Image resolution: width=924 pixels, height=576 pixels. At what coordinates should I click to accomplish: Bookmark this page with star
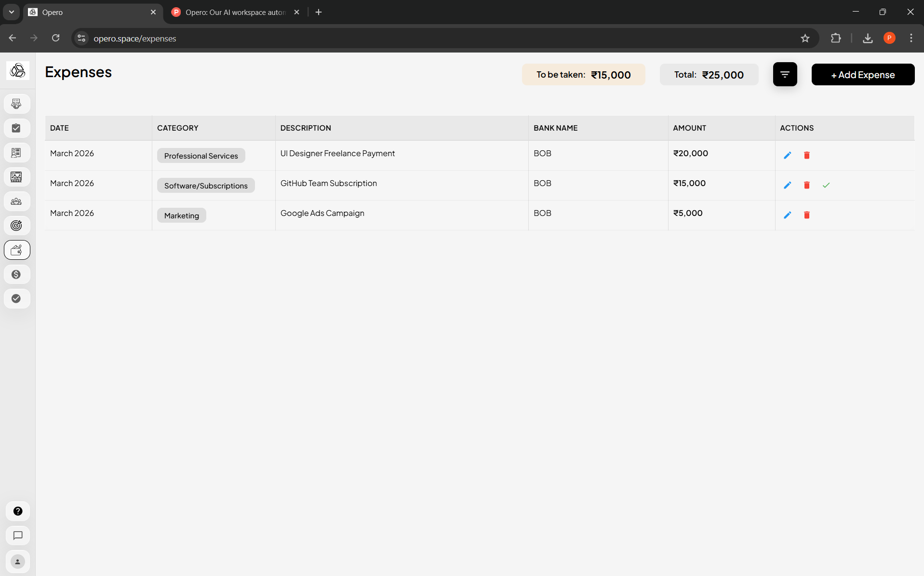805,39
